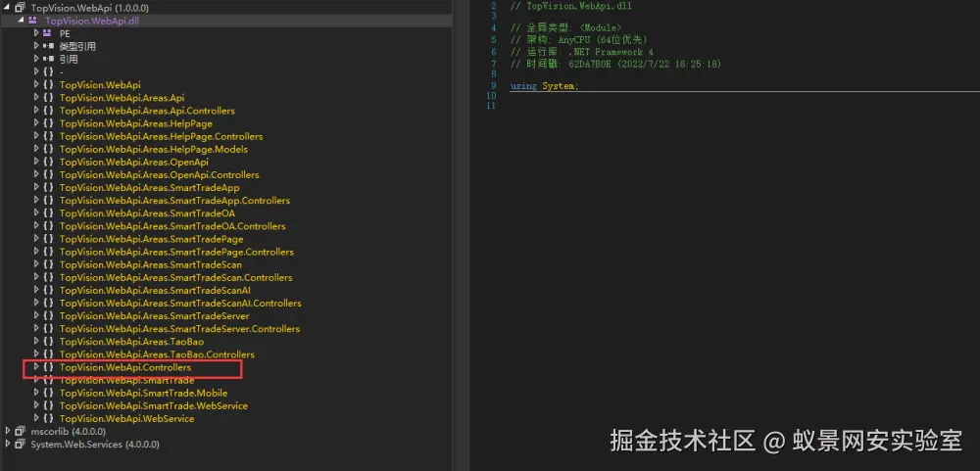The height and width of the screenshot is (471, 980).
Task: Expand the TopVision.WebApi.Areas.SmartTradeServer.Controllers arrow
Action: 36,328
